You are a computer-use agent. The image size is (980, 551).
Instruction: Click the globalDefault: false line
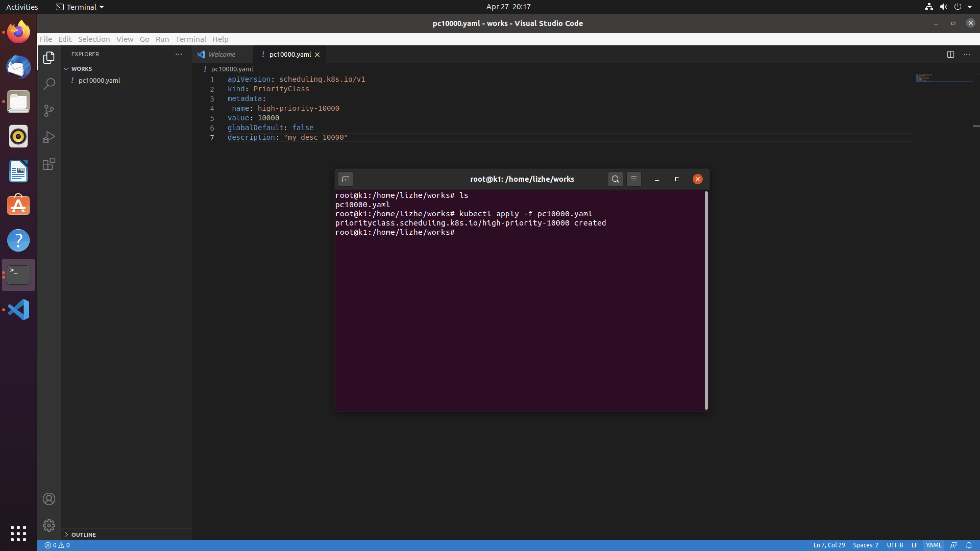(x=271, y=128)
